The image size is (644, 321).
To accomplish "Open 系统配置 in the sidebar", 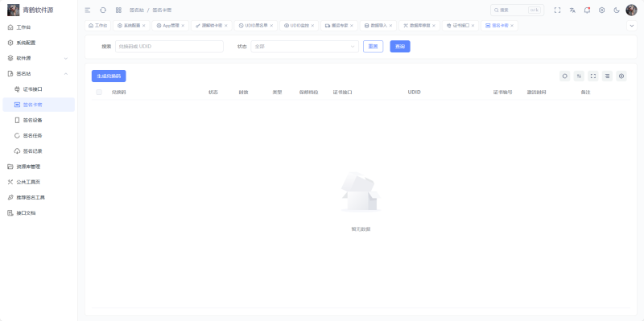I will pyautogui.click(x=39, y=43).
